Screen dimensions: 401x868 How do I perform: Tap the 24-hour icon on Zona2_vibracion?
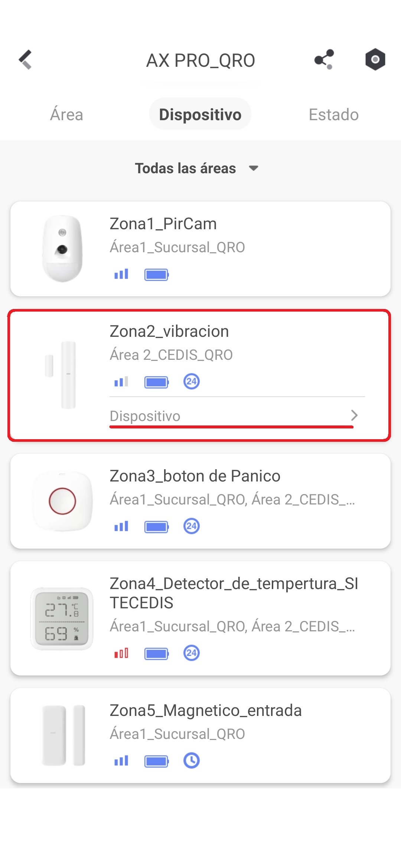click(192, 381)
